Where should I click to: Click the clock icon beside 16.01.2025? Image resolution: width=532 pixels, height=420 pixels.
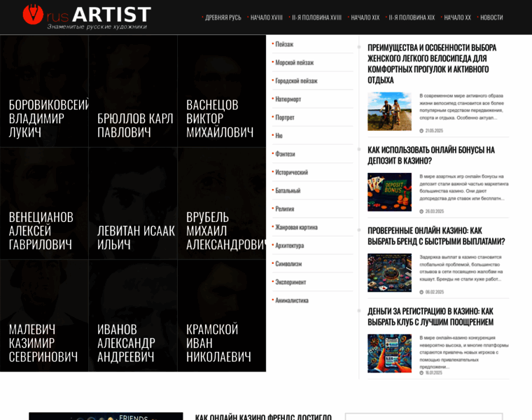421,373
